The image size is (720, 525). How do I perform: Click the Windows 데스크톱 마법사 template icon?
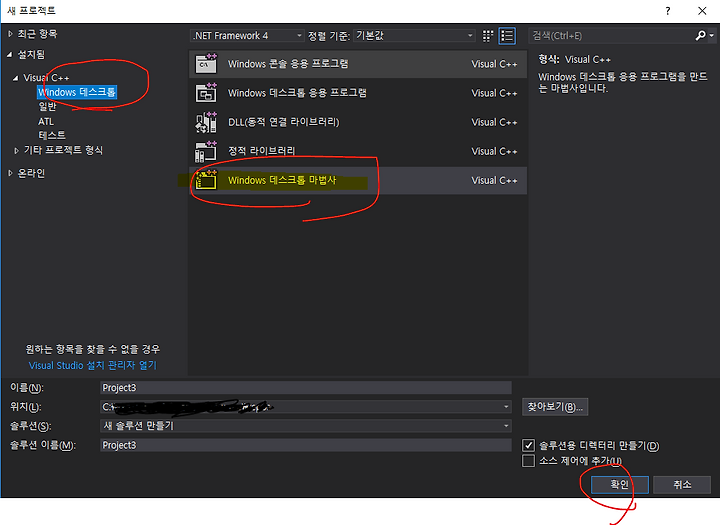coord(206,180)
